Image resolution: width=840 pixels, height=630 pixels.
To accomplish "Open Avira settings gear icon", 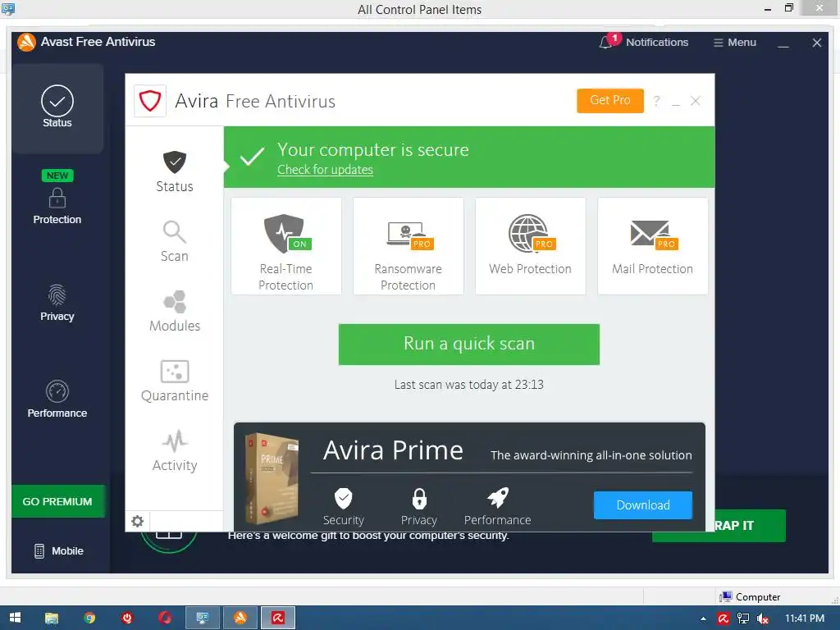I will [138, 521].
